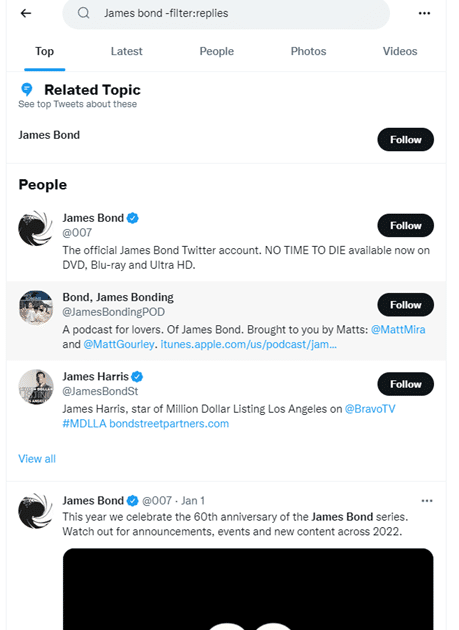The image size is (459, 630).
Task: Follow the James Bond topic
Action: coord(406,139)
